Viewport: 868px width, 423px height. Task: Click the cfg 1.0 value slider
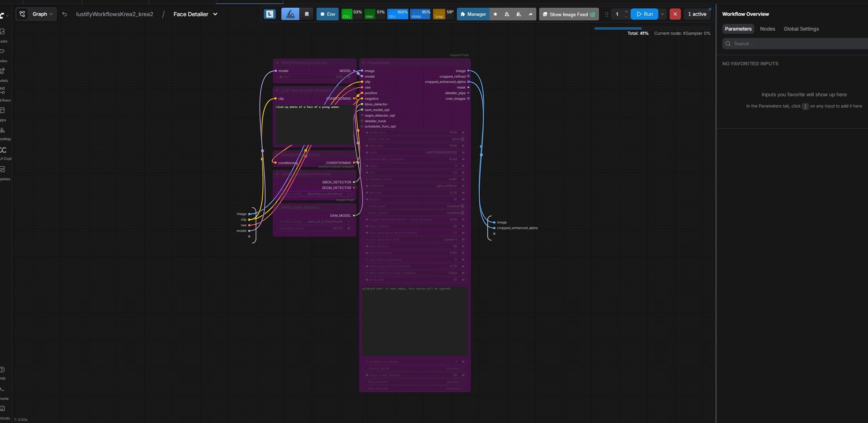tap(415, 173)
